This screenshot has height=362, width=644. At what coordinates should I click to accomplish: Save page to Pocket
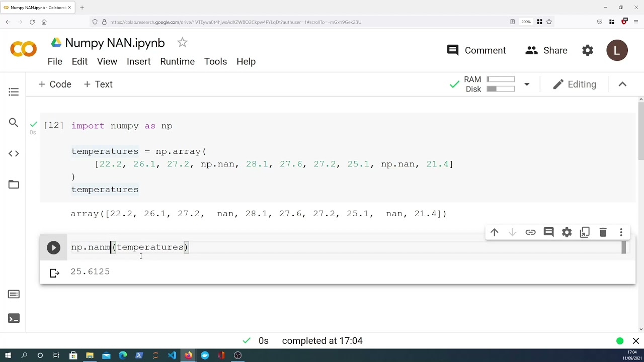tap(600, 22)
